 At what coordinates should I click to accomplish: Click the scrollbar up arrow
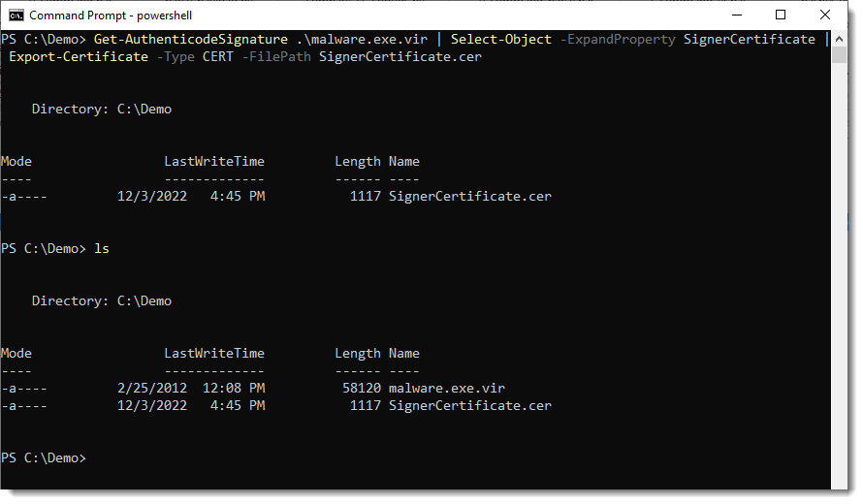tap(840, 38)
